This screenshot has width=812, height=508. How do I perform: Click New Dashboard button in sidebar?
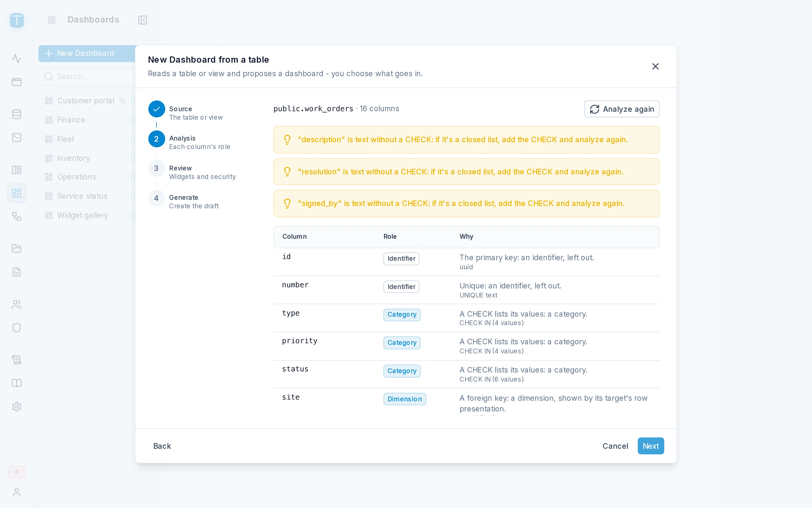click(x=87, y=53)
